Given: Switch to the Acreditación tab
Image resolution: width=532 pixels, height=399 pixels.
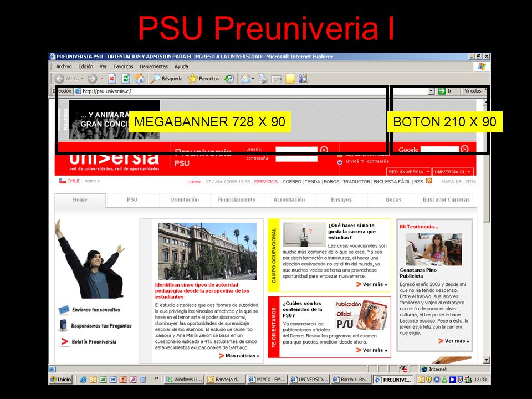Looking at the screenshot, I should click(x=289, y=200).
